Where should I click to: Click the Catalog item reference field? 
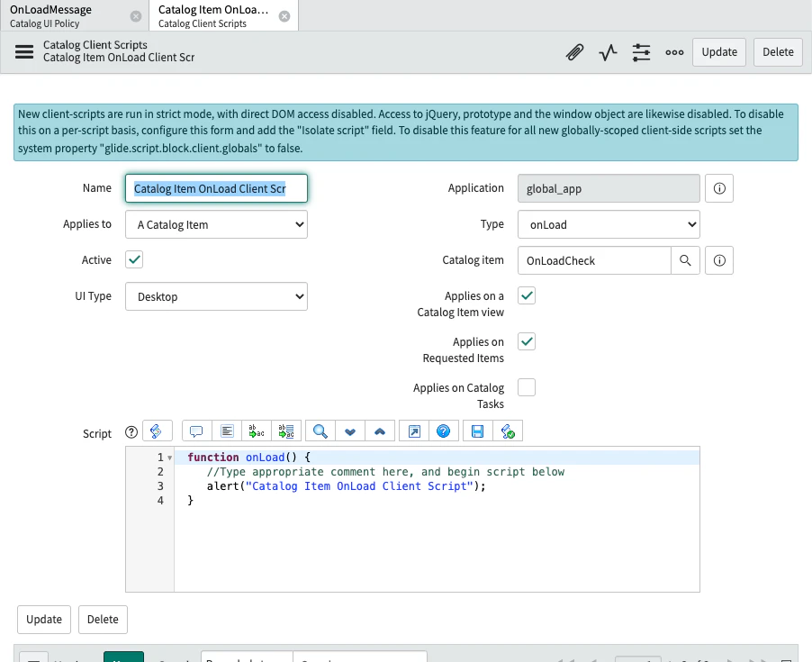[594, 260]
